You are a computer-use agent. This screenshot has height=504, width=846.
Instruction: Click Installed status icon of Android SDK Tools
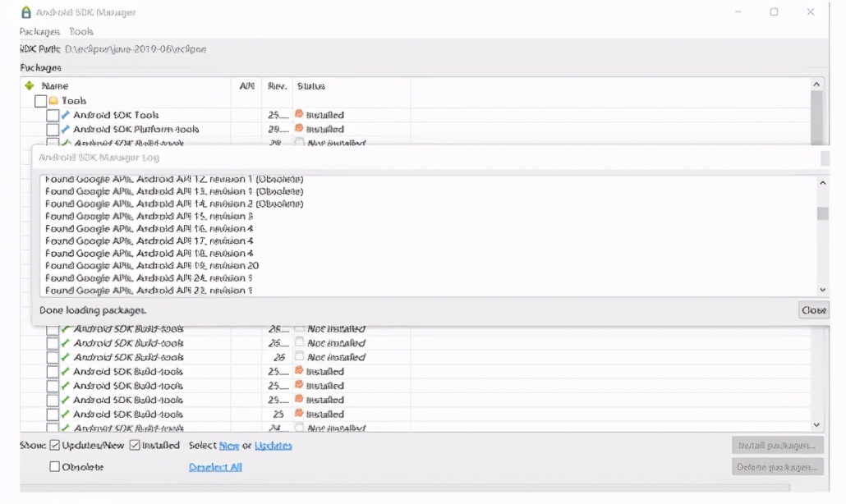click(x=299, y=115)
